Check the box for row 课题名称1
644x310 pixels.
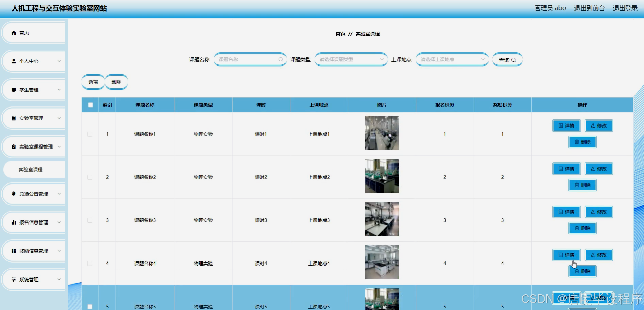(90, 134)
